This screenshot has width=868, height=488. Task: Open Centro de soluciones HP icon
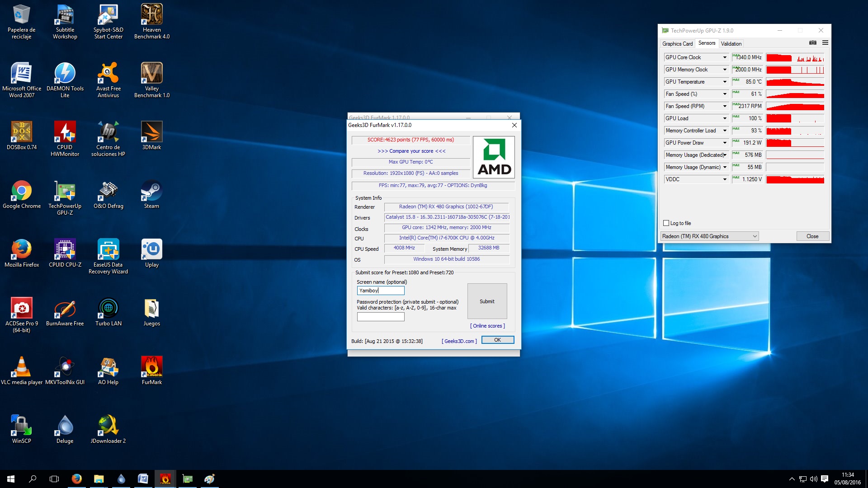108,139
